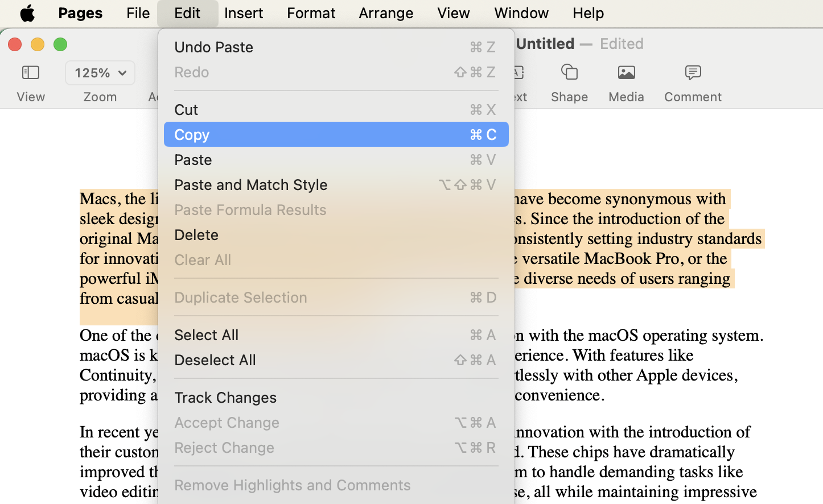
Task: Open the File menu
Action: (138, 13)
